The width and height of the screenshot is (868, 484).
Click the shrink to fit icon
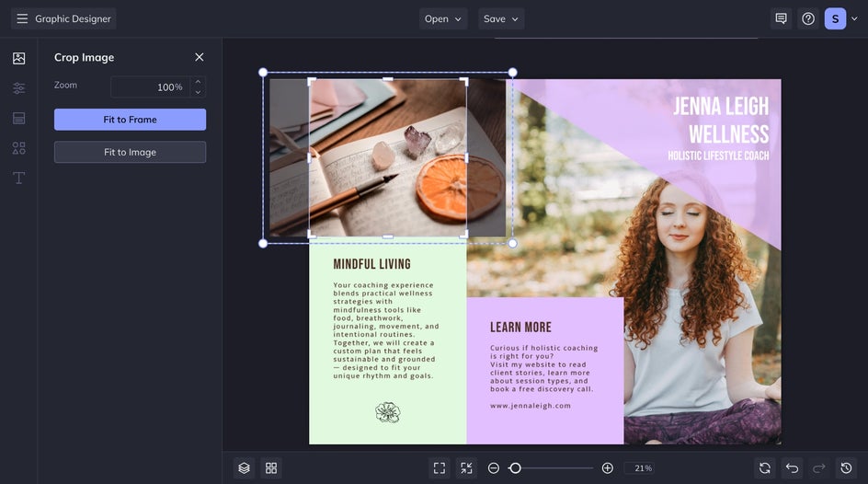(467, 468)
